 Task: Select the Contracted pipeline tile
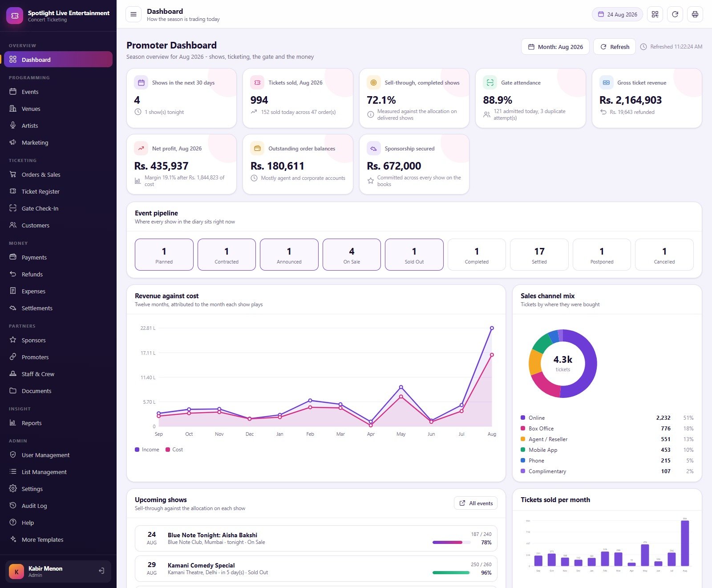[227, 255]
